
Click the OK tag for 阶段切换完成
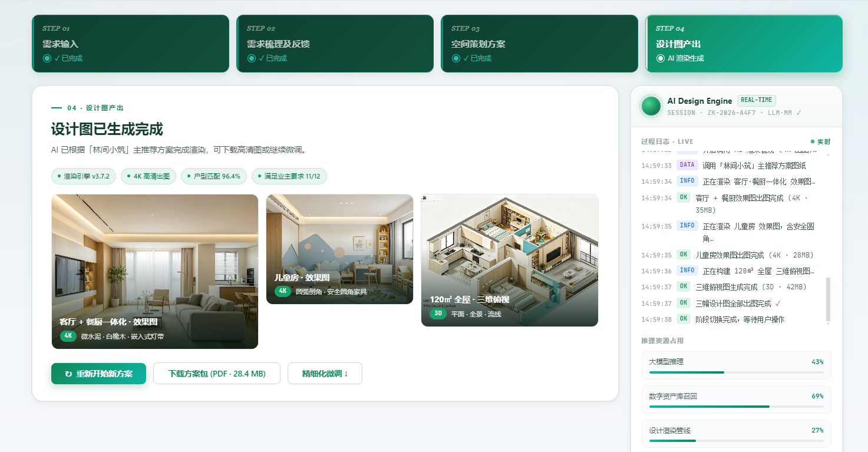click(684, 319)
